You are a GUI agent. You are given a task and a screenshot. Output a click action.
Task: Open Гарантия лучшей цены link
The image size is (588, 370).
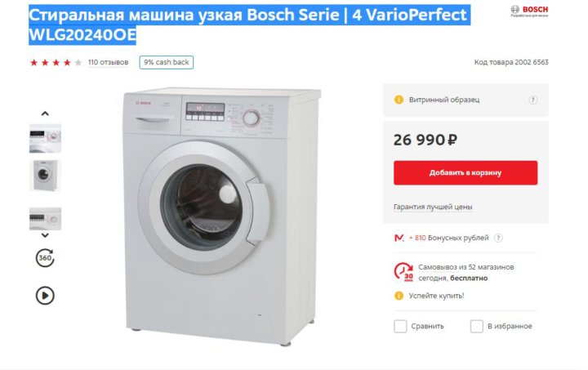pos(433,207)
